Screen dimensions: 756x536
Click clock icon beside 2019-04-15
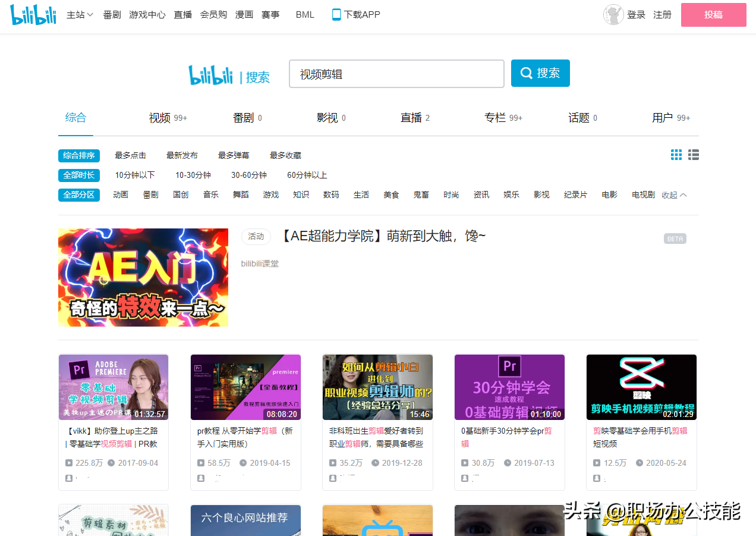(x=243, y=463)
